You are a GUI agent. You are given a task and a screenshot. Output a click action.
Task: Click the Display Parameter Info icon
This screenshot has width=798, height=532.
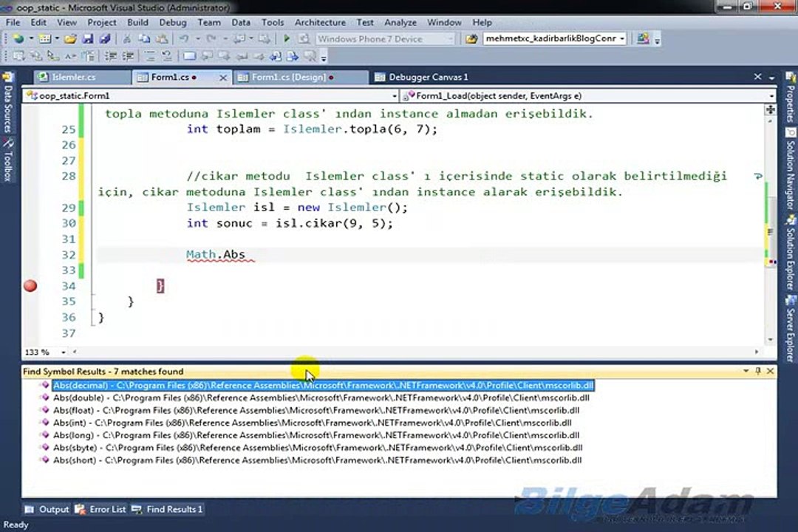pyautogui.click(x=36, y=56)
